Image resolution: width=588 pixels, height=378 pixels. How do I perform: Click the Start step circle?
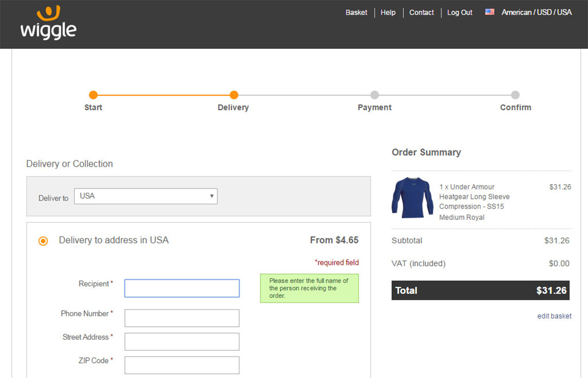pyautogui.click(x=93, y=95)
